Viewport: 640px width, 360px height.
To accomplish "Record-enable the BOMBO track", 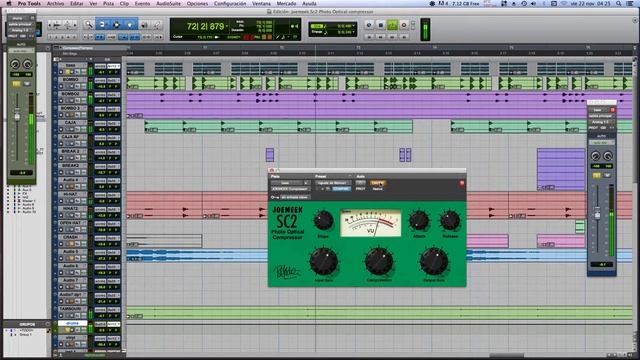I will [61, 86].
